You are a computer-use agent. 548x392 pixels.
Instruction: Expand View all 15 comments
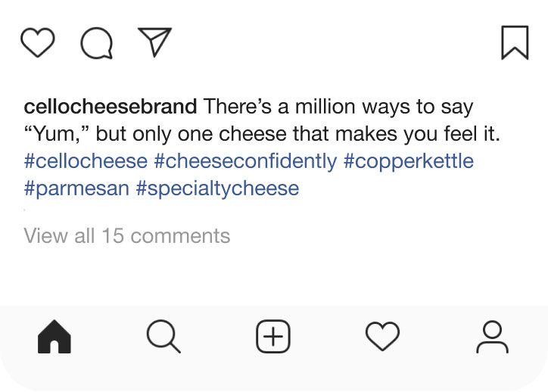[x=127, y=235]
